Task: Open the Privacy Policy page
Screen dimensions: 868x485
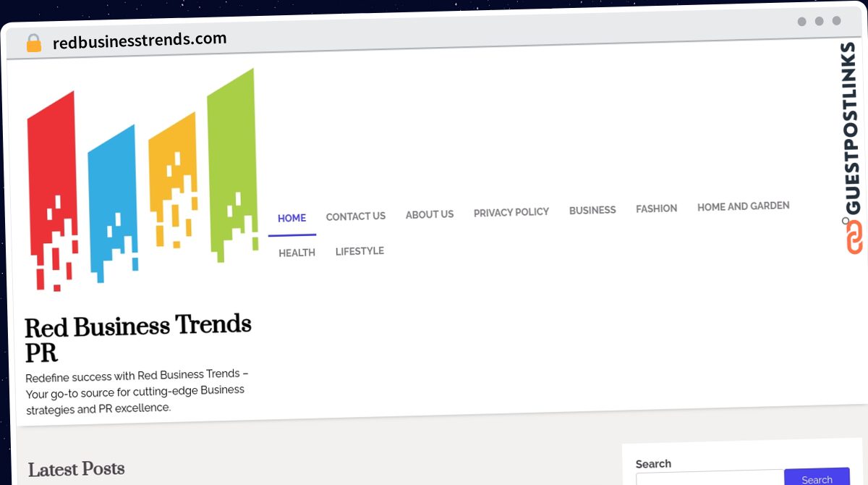Action: pyautogui.click(x=511, y=212)
